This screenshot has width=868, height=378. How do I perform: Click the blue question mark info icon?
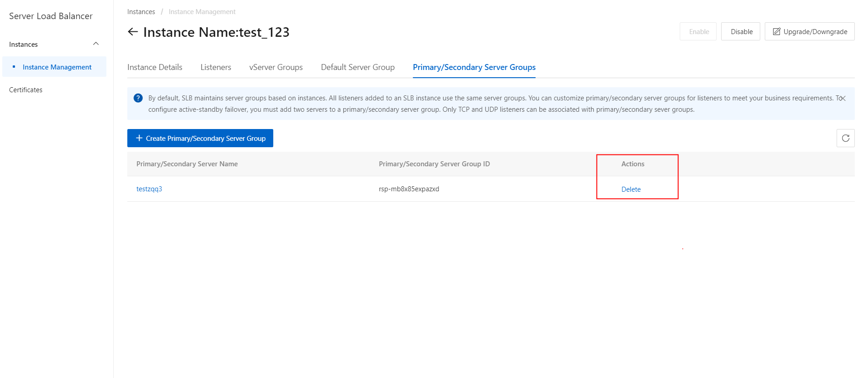(x=138, y=98)
